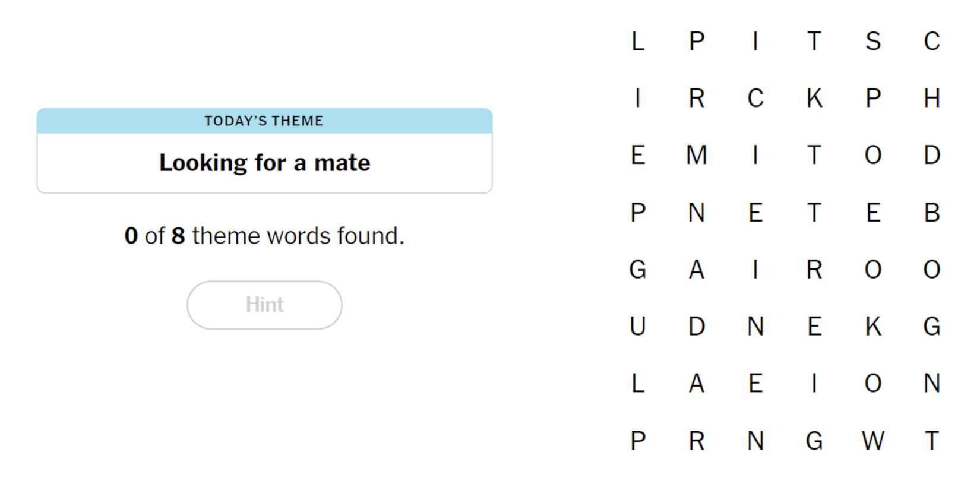Click the Hint button
The height and width of the screenshot is (490, 980).
tap(264, 305)
